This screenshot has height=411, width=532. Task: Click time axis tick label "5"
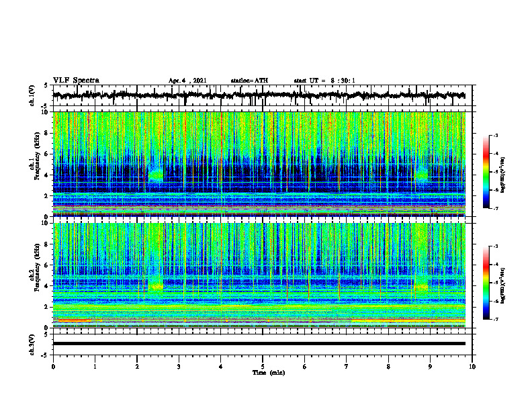pyautogui.click(x=263, y=367)
